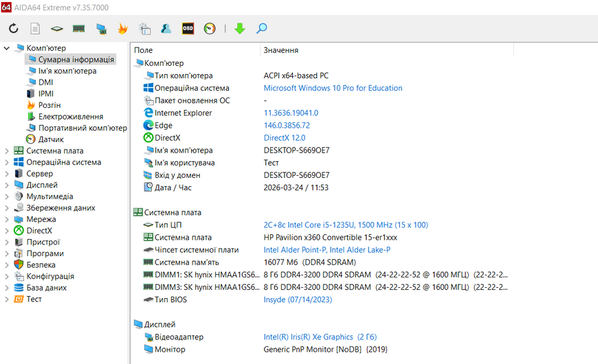Select the Тип комп'ютера row
The image size is (598, 364).
tap(322, 76)
